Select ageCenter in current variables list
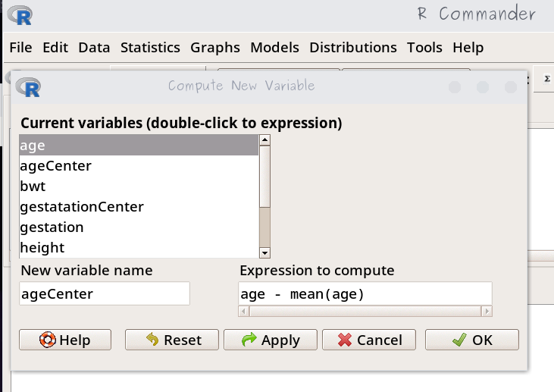This screenshot has height=392, width=554. [x=55, y=165]
